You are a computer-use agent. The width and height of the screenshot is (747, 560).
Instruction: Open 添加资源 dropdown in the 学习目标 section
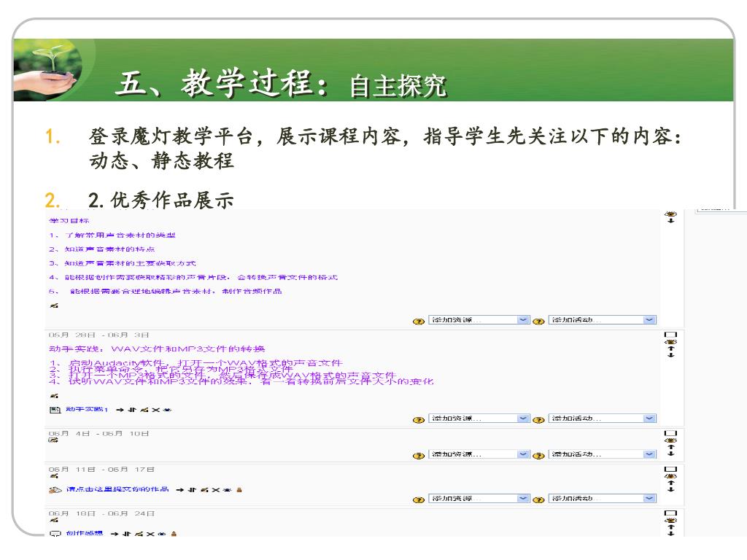point(479,319)
